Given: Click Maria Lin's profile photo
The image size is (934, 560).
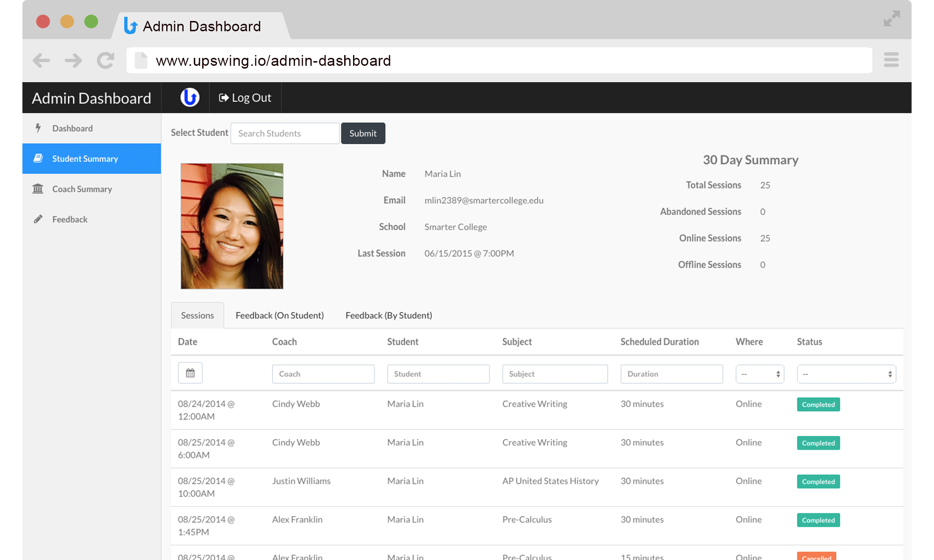Looking at the screenshot, I should pos(232,226).
